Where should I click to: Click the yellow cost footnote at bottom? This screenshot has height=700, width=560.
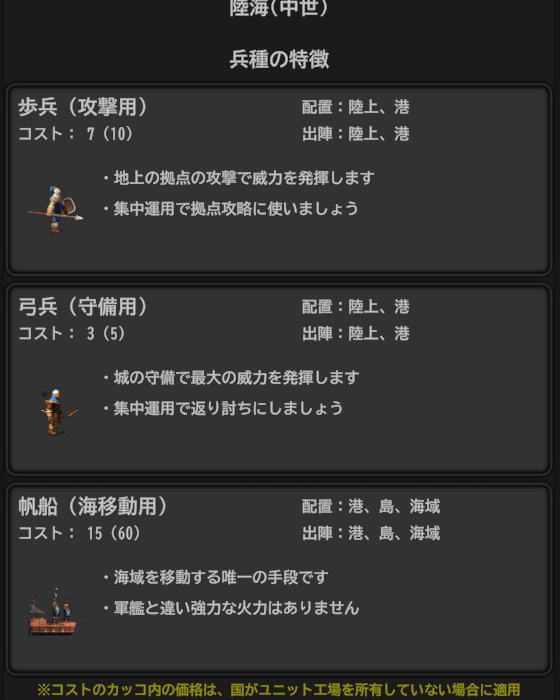(279, 690)
